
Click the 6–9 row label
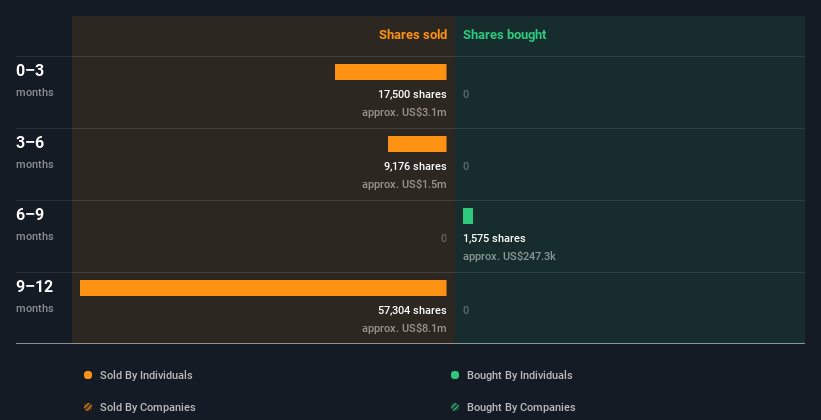pyautogui.click(x=30, y=214)
